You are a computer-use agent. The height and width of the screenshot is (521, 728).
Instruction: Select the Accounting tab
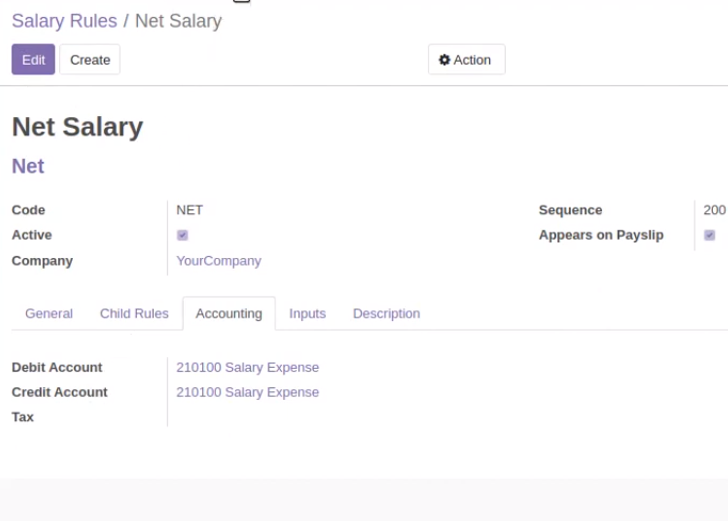[229, 313]
